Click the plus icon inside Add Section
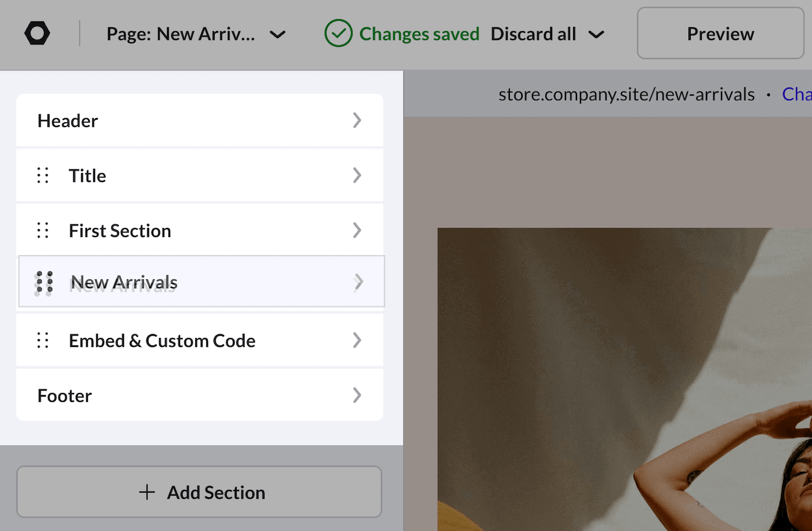 (147, 492)
